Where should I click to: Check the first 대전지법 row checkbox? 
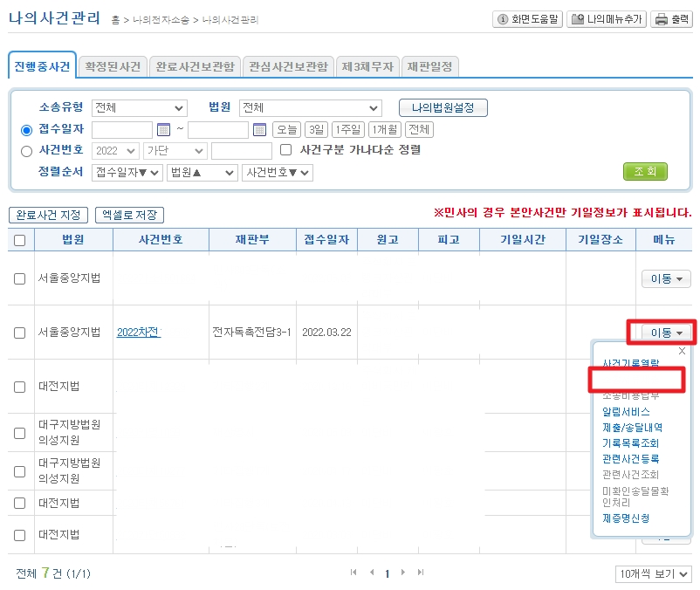(x=20, y=387)
